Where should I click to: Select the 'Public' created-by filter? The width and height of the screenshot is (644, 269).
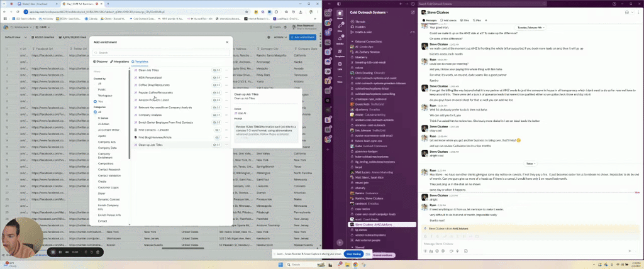[x=102, y=90]
